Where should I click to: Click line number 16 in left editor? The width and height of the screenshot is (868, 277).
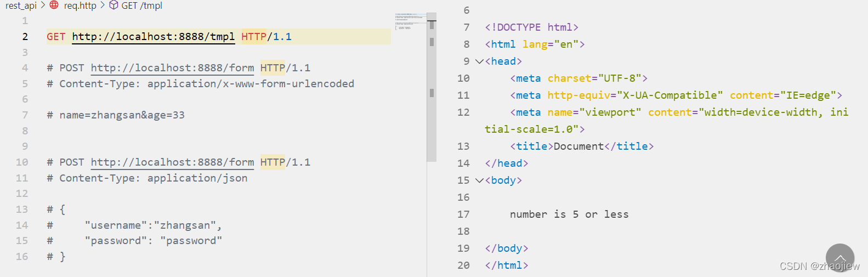pos(22,257)
